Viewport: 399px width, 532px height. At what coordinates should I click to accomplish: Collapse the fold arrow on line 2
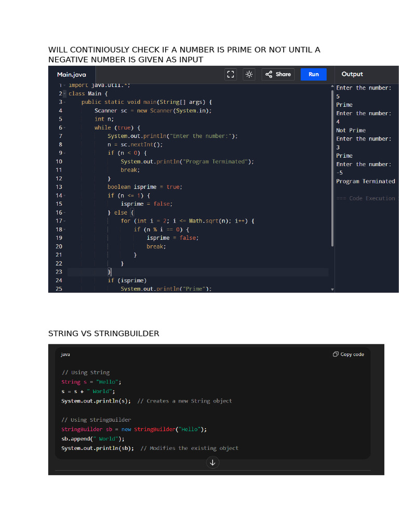[64, 94]
